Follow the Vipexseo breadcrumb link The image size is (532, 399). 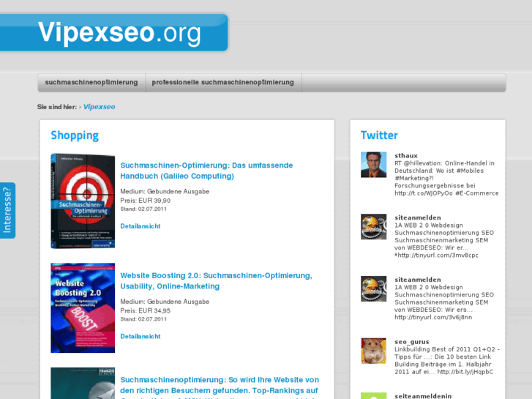click(x=99, y=107)
